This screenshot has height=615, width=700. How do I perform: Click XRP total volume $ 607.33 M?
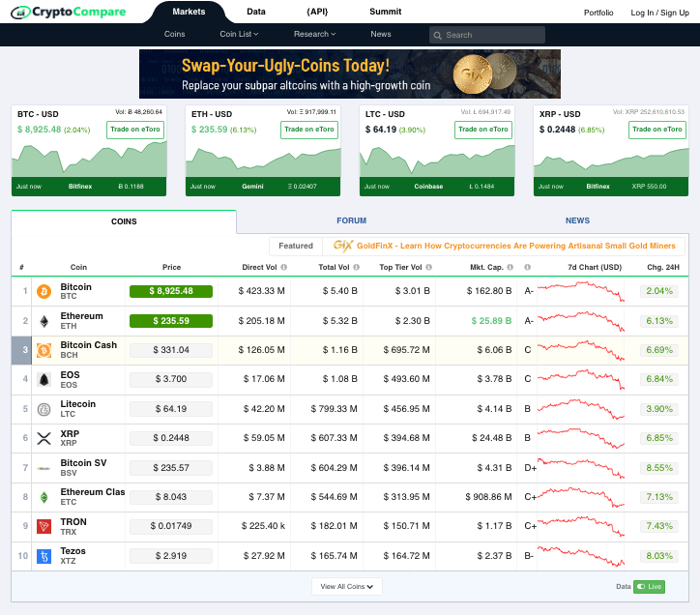tap(334, 439)
